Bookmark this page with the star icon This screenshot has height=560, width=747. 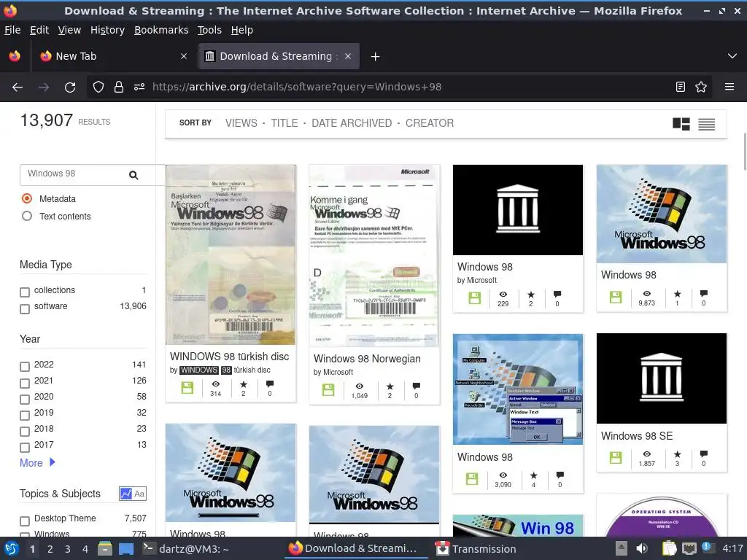pyautogui.click(x=701, y=87)
